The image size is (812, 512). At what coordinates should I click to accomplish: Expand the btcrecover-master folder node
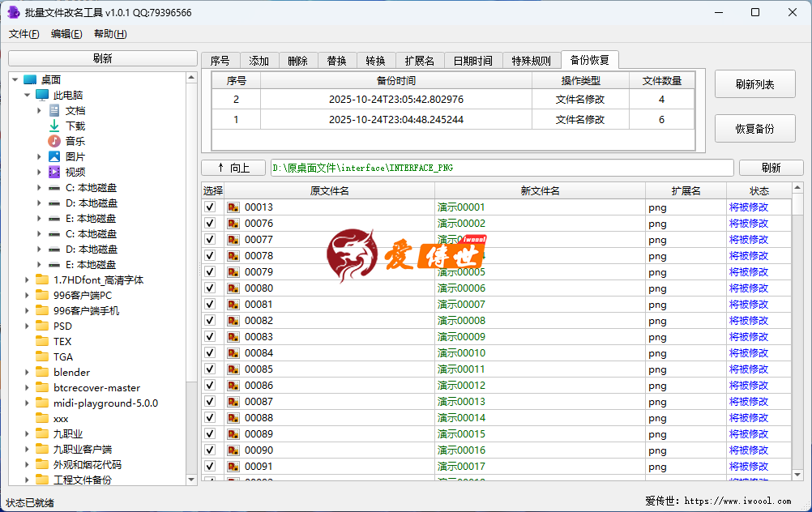pos(27,387)
